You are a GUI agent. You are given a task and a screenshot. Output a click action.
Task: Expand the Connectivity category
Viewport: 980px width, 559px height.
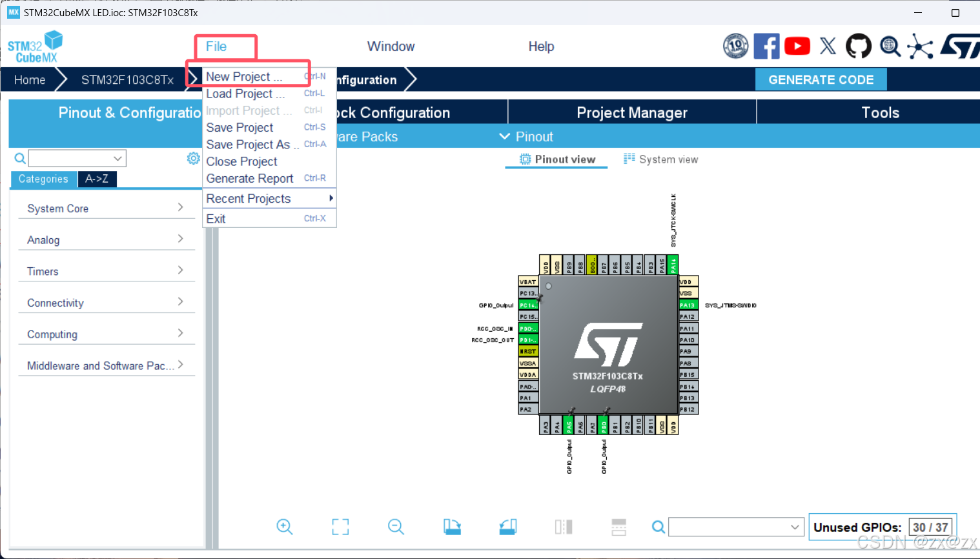(107, 303)
